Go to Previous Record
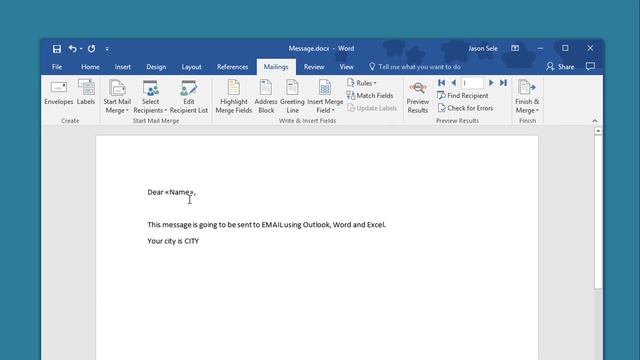Viewport: 640px width, 360px height. click(x=453, y=83)
